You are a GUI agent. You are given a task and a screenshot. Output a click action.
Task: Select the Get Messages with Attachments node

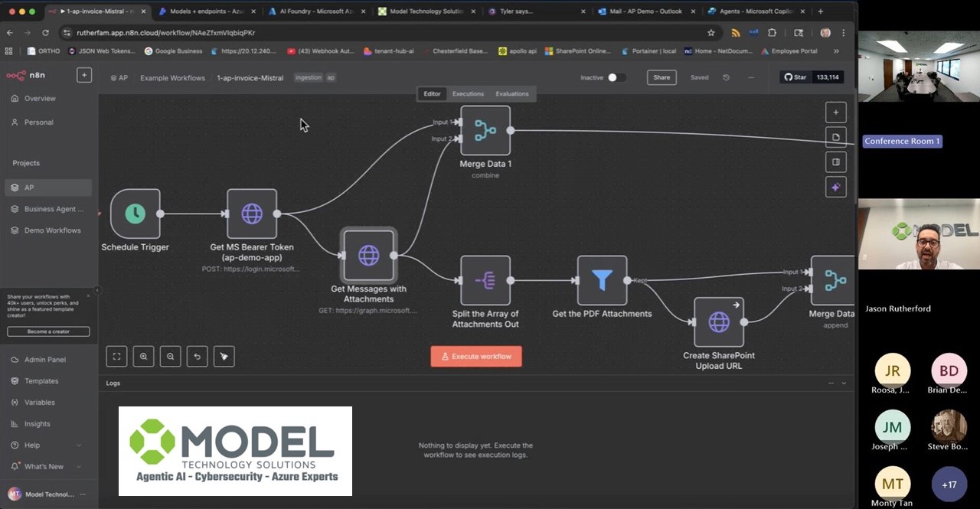tap(368, 256)
